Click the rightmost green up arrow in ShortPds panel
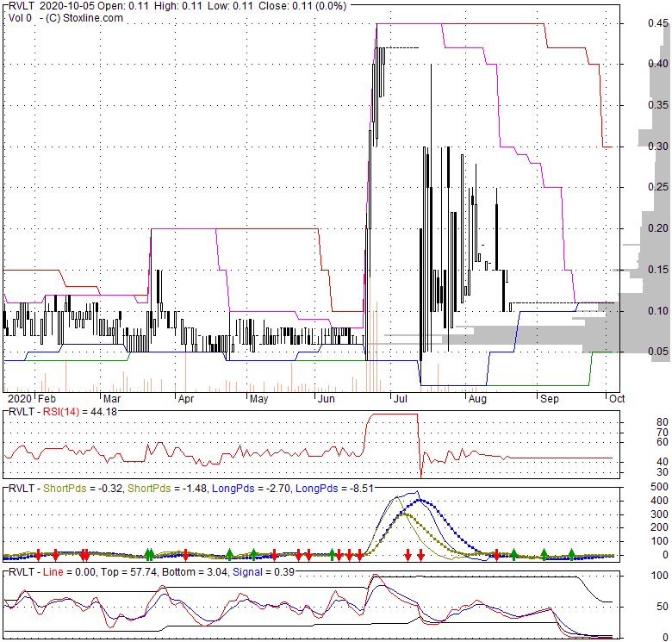Screen dimensions: 672x642 [x=571, y=554]
